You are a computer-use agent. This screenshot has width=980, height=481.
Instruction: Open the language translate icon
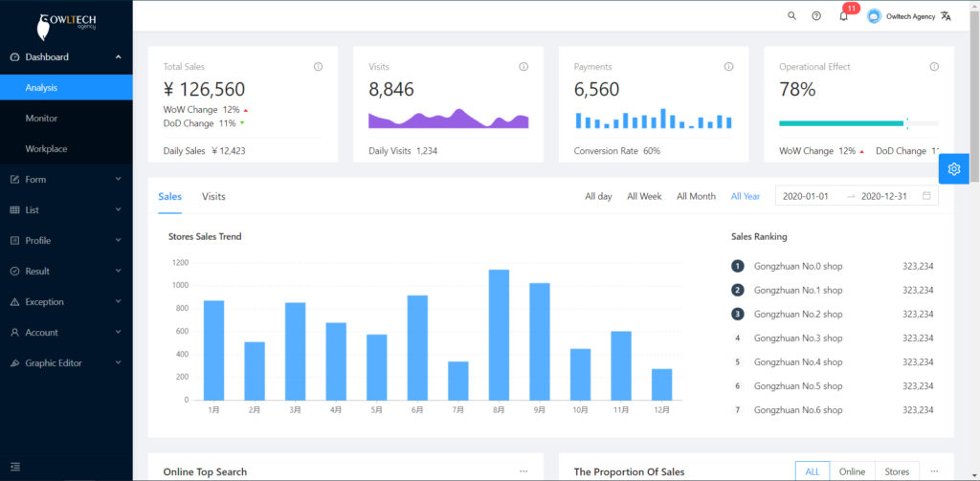pos(946,16)
